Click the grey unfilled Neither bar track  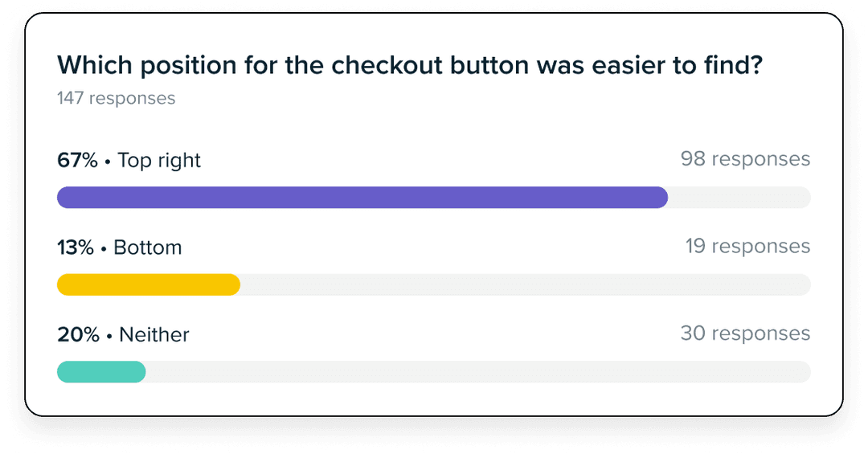[x=479, y=372]
